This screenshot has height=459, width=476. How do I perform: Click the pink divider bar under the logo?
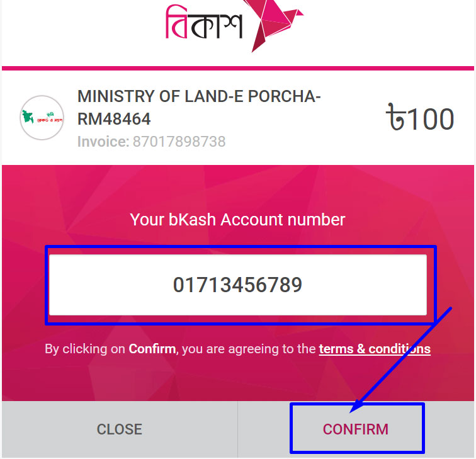(x=238, y=68)
